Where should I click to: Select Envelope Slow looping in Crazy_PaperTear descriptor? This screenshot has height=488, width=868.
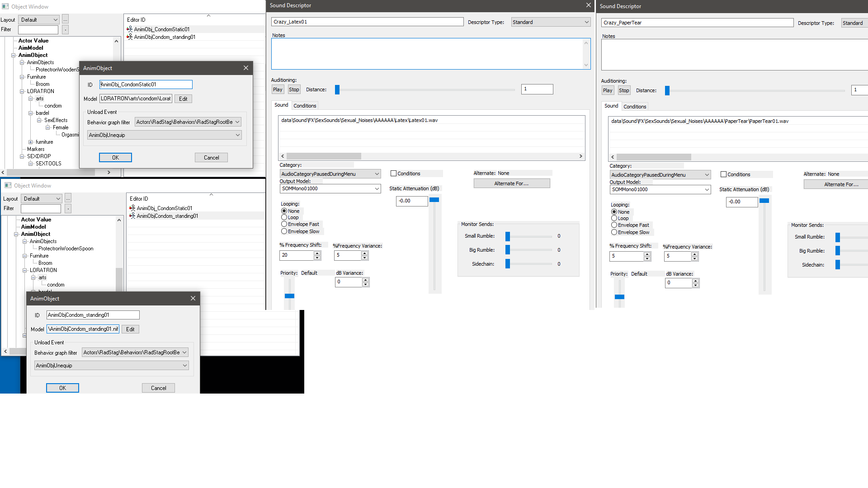click(614, 232)
